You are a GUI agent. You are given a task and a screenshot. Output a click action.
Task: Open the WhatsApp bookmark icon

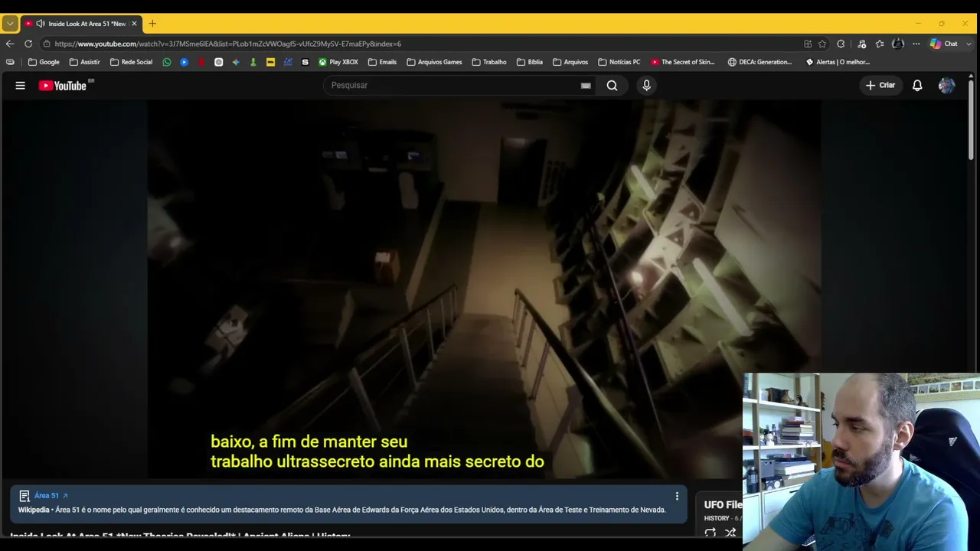[x=167, y=62]
